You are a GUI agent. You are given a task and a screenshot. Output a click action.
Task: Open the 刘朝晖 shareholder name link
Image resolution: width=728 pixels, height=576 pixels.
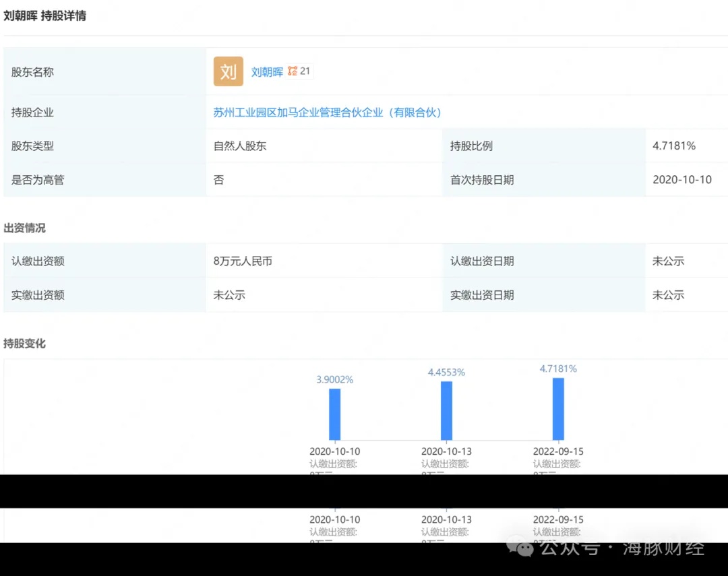pyautogui.click(x=267, y=72)
